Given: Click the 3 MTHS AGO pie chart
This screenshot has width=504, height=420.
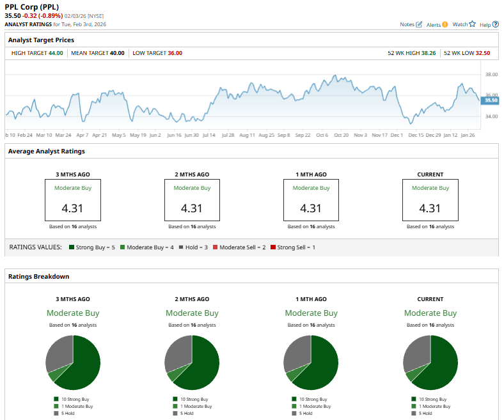Looking at the screenshot, I should pos(73,362).
